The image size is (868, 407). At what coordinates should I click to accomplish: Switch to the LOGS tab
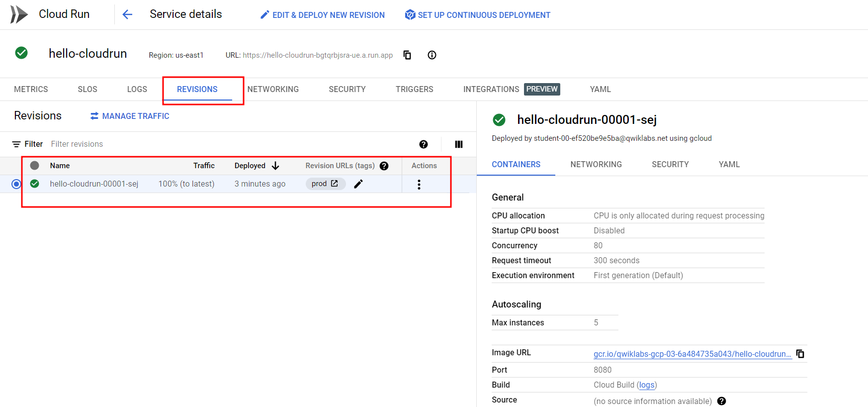click(x=137, y=89)
